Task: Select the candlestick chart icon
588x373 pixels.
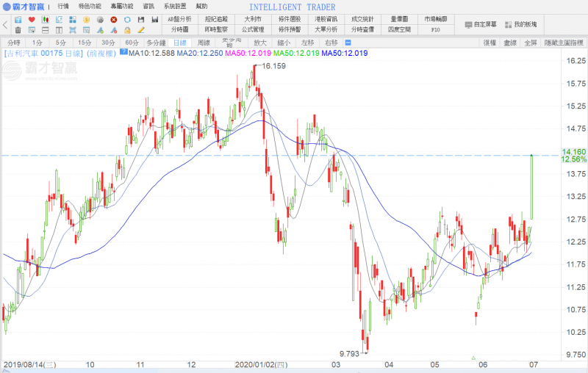Action: click(46, 19)
